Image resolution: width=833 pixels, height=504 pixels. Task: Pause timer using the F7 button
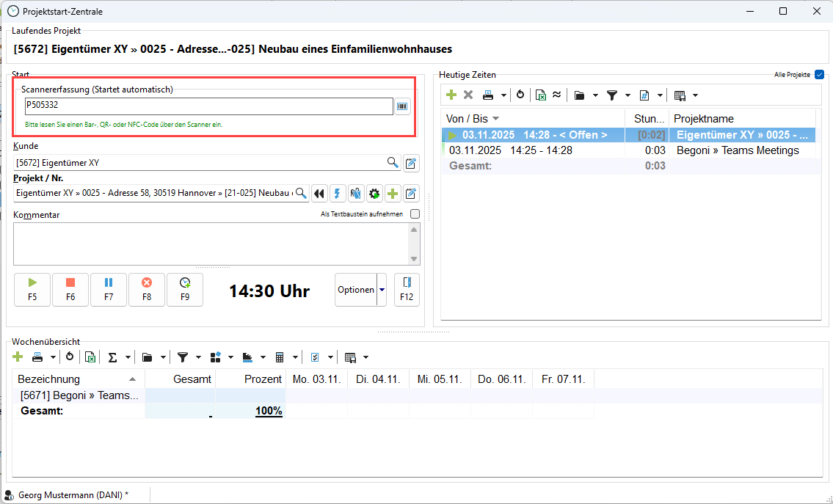109,289
